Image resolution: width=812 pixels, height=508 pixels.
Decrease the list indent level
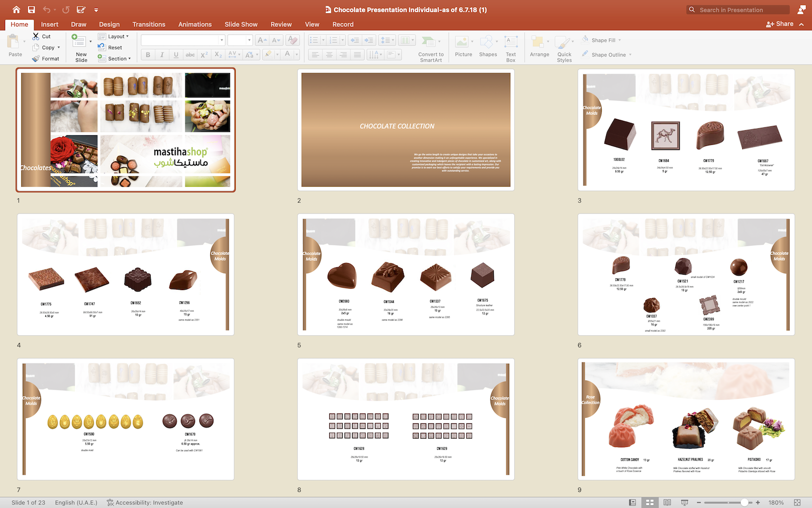[x=354, y=40]
